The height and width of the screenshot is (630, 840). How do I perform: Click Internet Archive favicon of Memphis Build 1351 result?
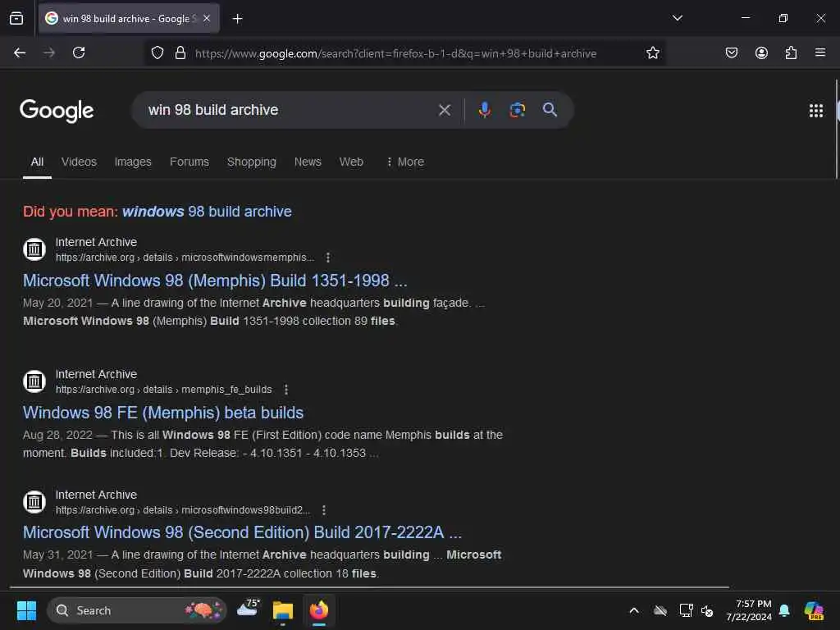[x=34, y=249]
